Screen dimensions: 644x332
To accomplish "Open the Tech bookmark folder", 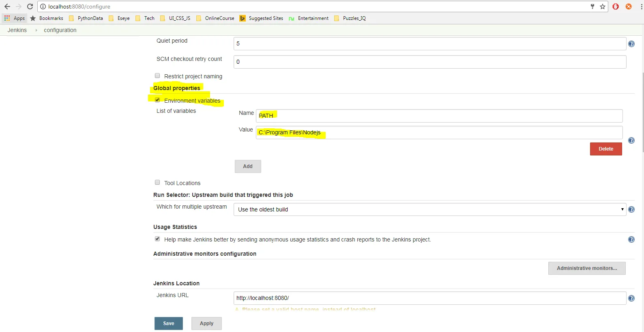I will click(x=145, y=18).
